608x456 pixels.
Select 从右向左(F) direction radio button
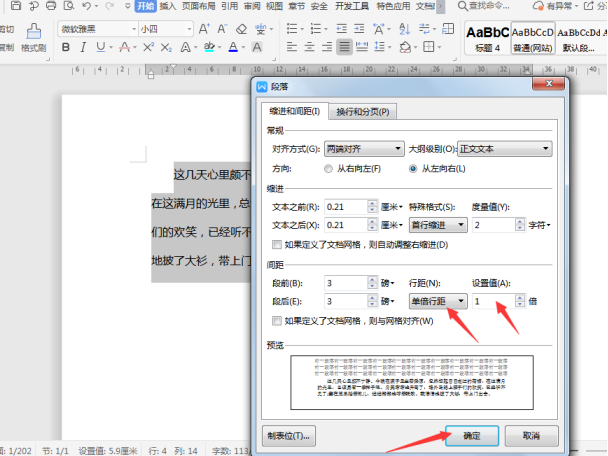328,169
